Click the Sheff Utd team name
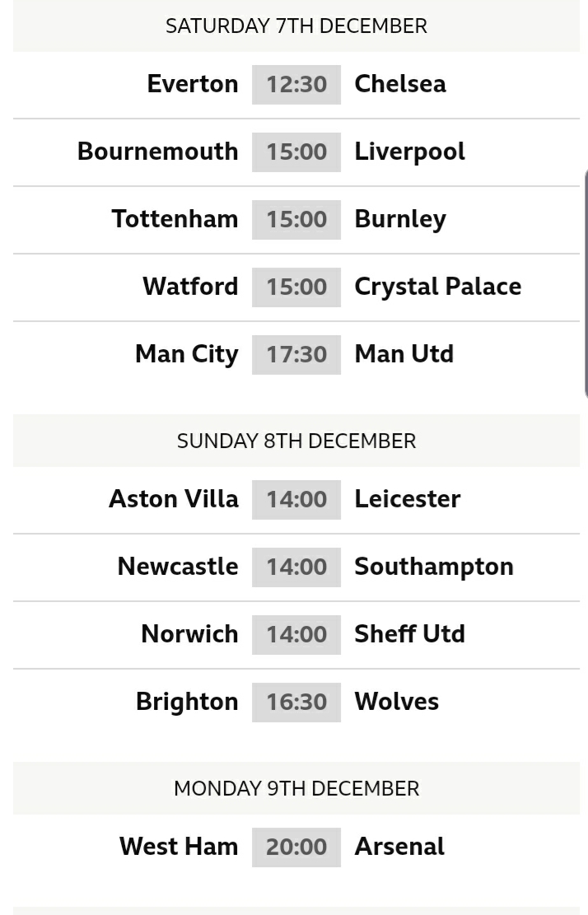The height and width of the screenshot is (915, 588). coord(409,634)
